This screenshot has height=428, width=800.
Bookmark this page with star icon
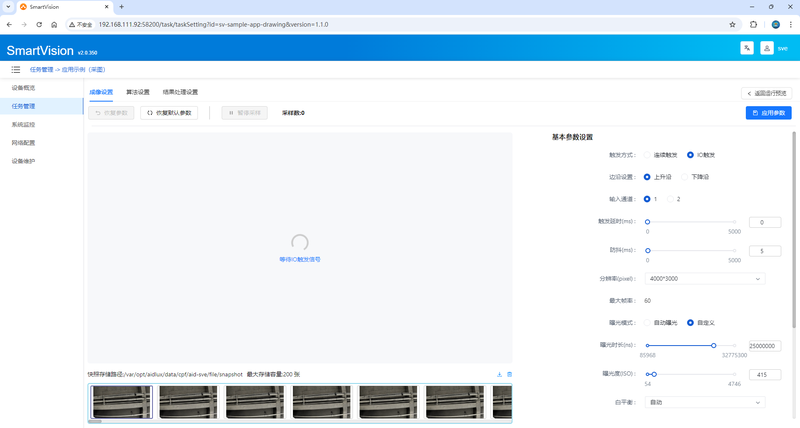733,24
